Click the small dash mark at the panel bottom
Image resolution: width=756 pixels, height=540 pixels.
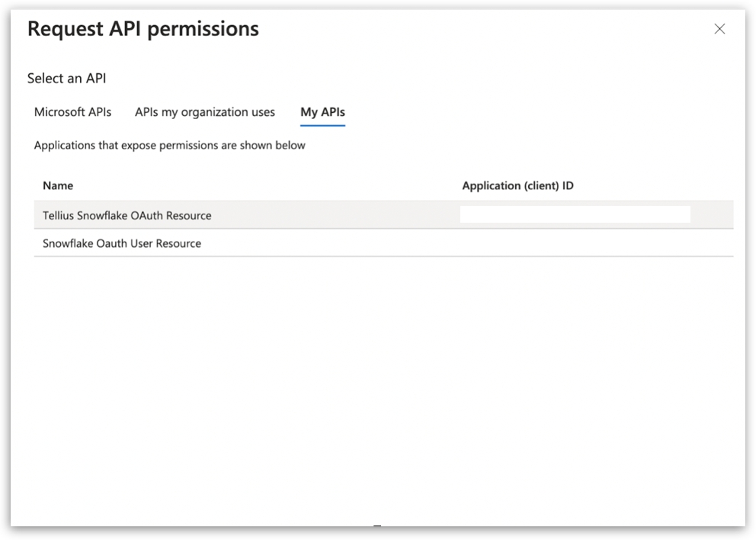(376, 526)
